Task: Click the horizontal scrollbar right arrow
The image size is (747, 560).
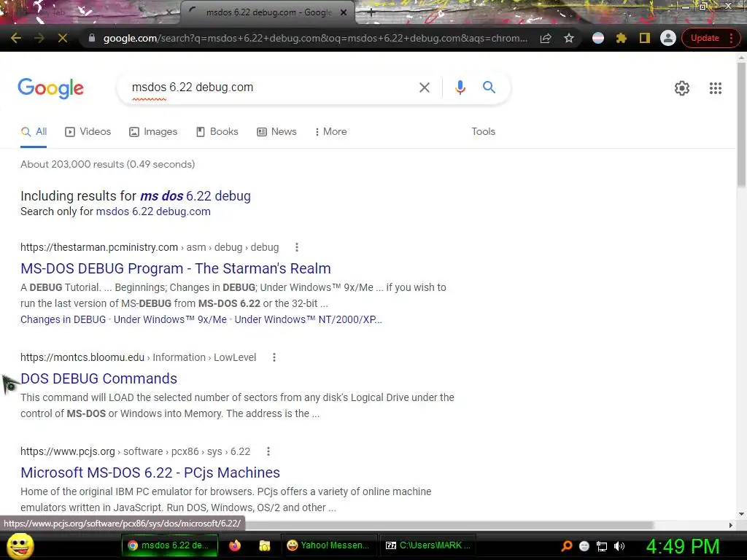Action: pyautogui.click(x=731, y=525)
